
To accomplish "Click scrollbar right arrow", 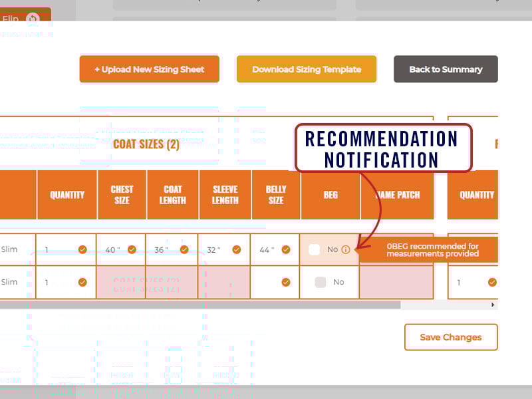I will click(493, 305).
